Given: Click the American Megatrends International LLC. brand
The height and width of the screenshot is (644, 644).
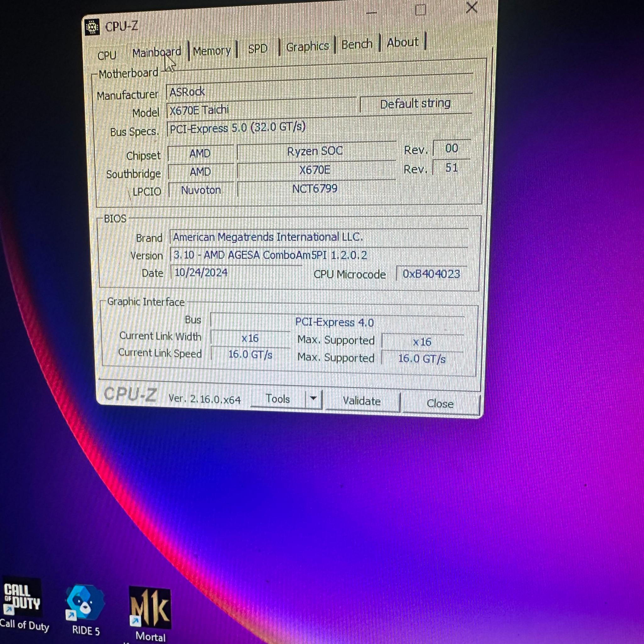Looking at the screenshot, I should [x=319, y=237].
